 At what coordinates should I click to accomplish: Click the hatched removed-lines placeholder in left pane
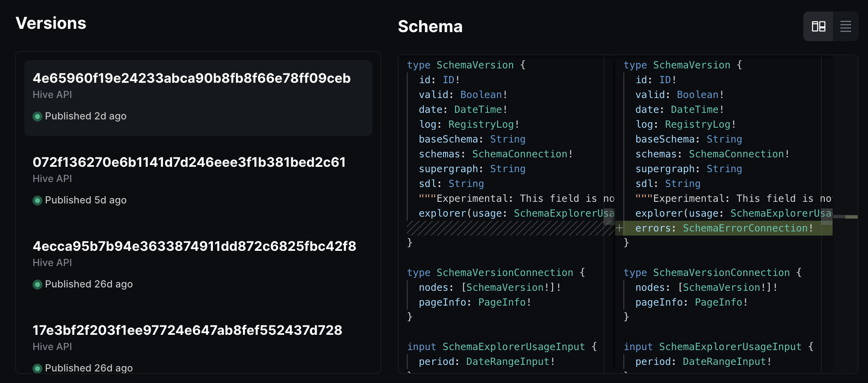[506, 227]
